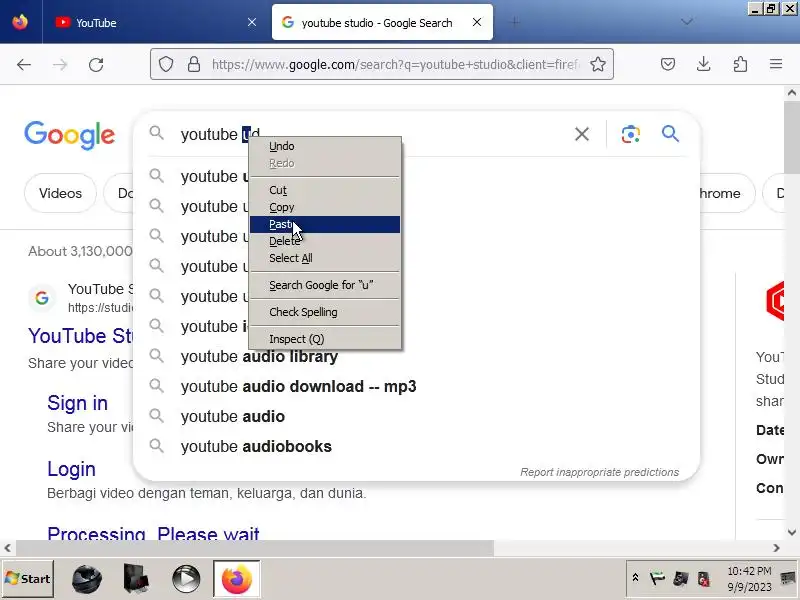Click the red tray icon beside the clock

coord(704,579)
